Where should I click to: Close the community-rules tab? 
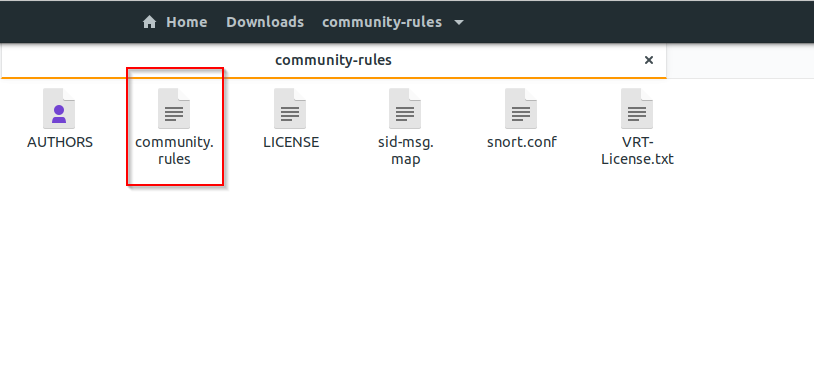tap(648, 60)
